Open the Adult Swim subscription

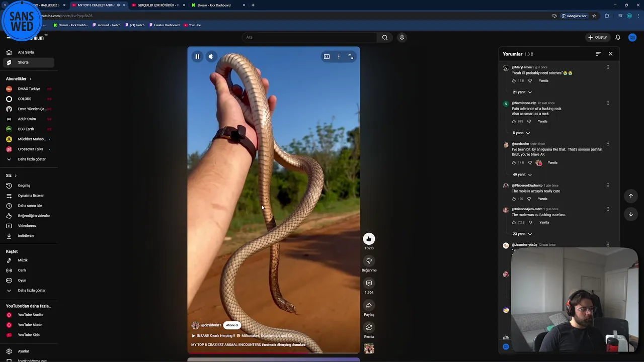pos(28,119)
